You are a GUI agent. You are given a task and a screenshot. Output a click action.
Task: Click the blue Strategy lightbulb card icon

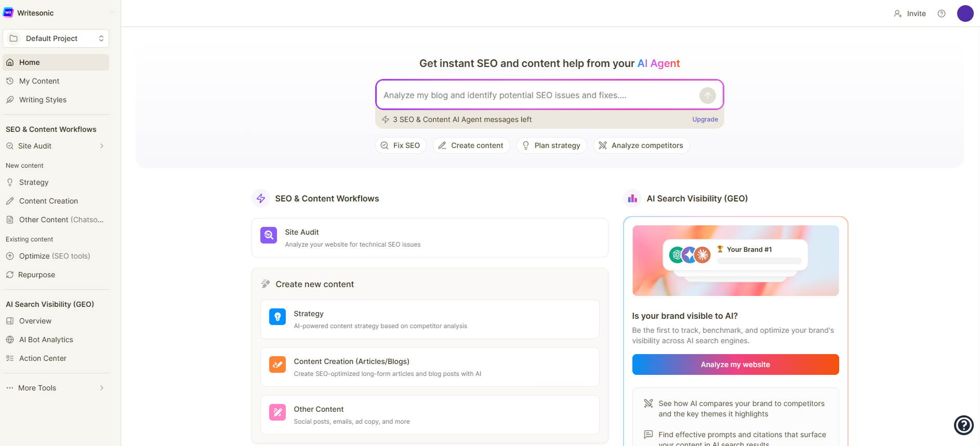[277, 317]
